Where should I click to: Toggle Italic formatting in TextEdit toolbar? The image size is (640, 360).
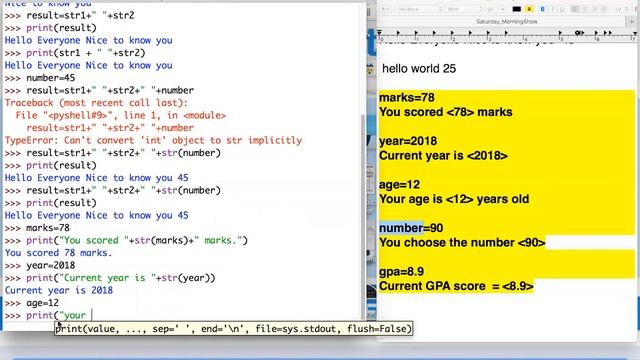tap(552, 9)
